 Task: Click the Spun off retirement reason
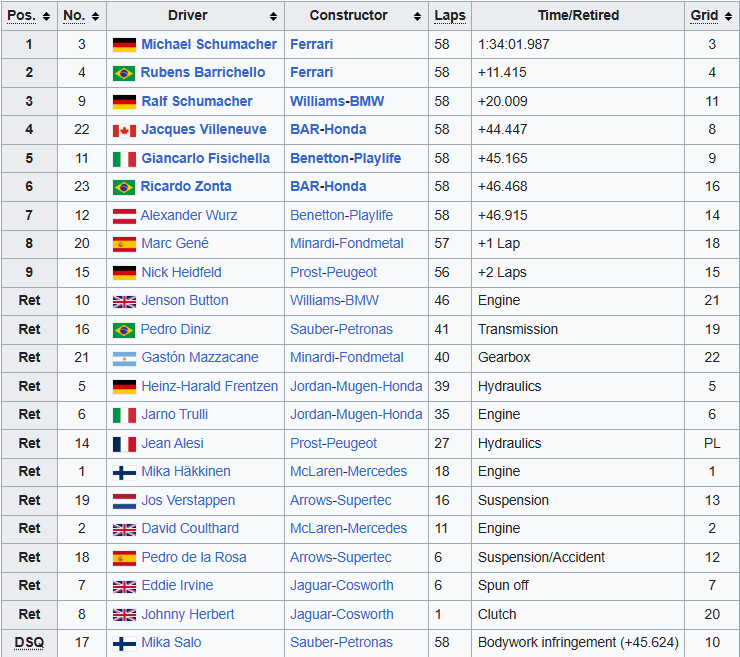[x=503, y=586]
